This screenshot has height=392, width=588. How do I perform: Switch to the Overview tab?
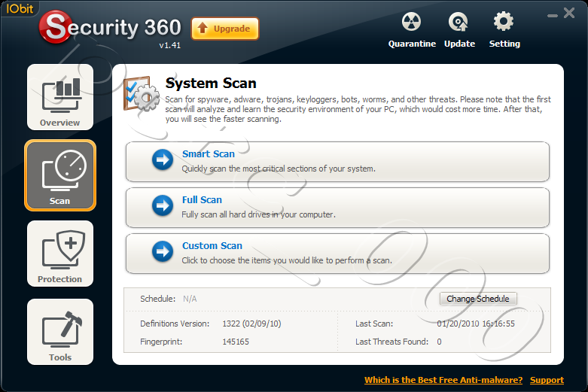tap(60, 97)
